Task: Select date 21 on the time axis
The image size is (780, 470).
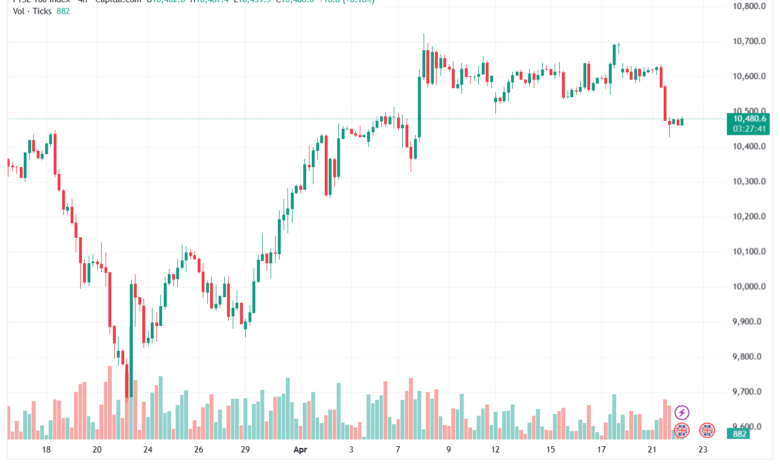Action: [x=652, y=450]
